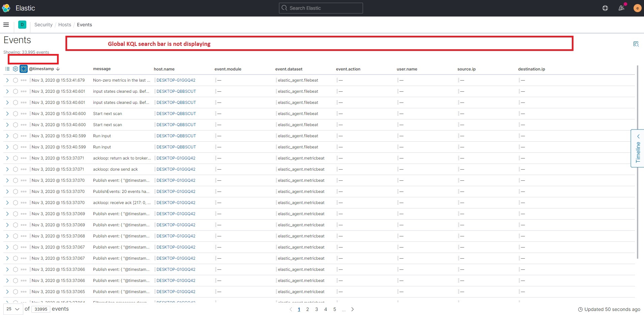Open the actions ellipsis on the Start next scan row
The height and width of the screenshot is (315, 644).
tap(23, 114)
